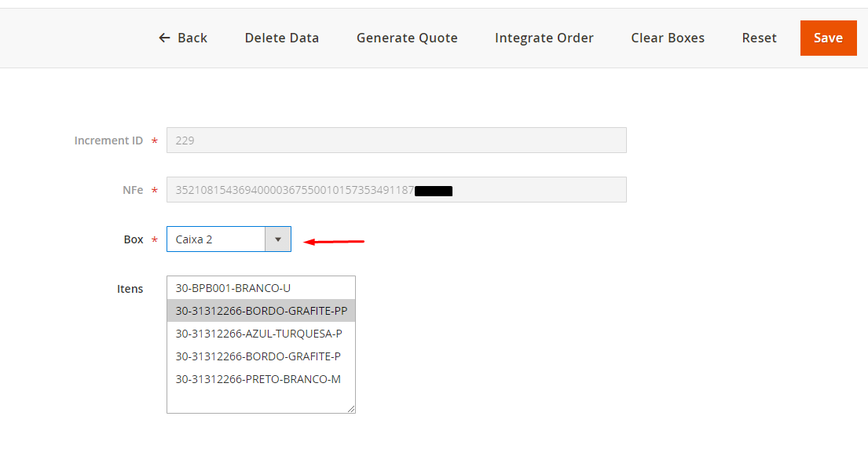Choose the highlighted 30-31312266-BORDO-GRAFITE-PP item

(261, 311)
